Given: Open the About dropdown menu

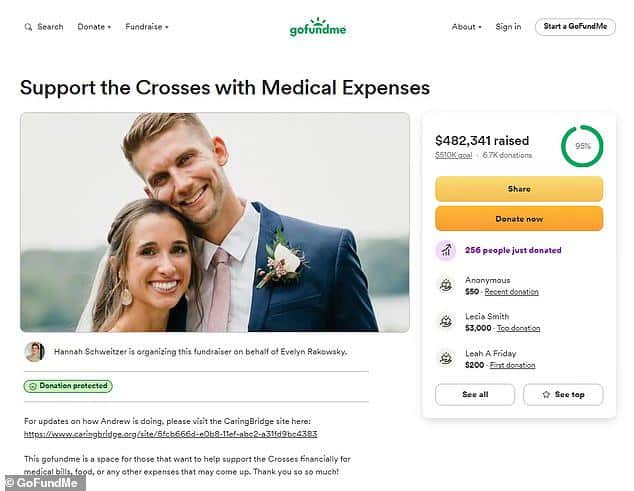Looking at the screenshot, I should [x=466, y=27].
